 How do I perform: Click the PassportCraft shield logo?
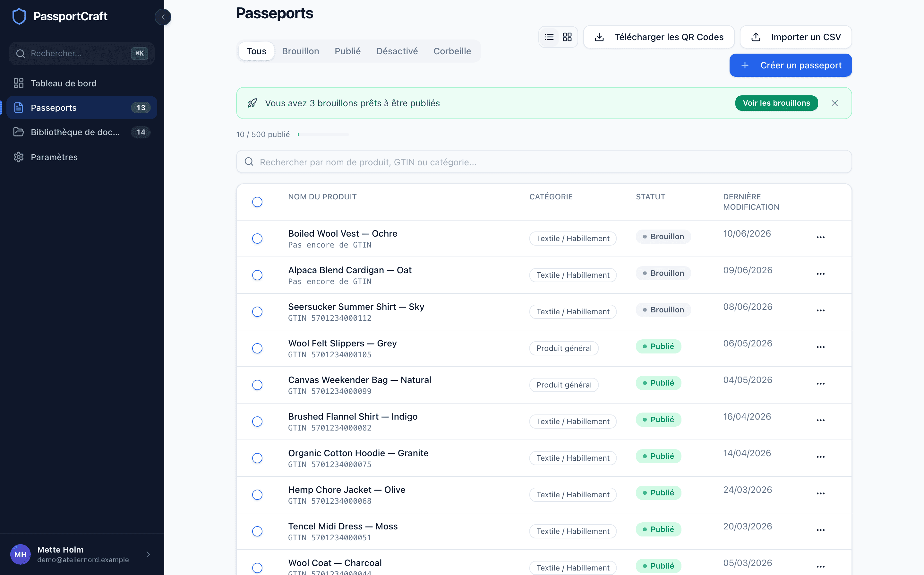(19, 16)
